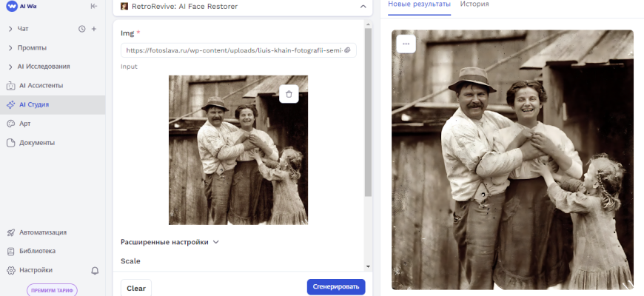Click the Clear button
The height and width of the screenshot is (296, 644).
pyautogui.click(x=136, y=288)
